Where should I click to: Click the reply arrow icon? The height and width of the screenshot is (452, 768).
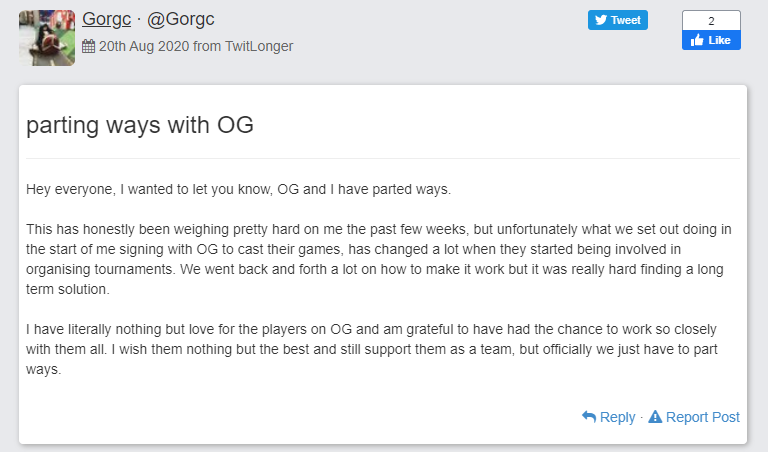pyautogui.click(x=589, y=417)
